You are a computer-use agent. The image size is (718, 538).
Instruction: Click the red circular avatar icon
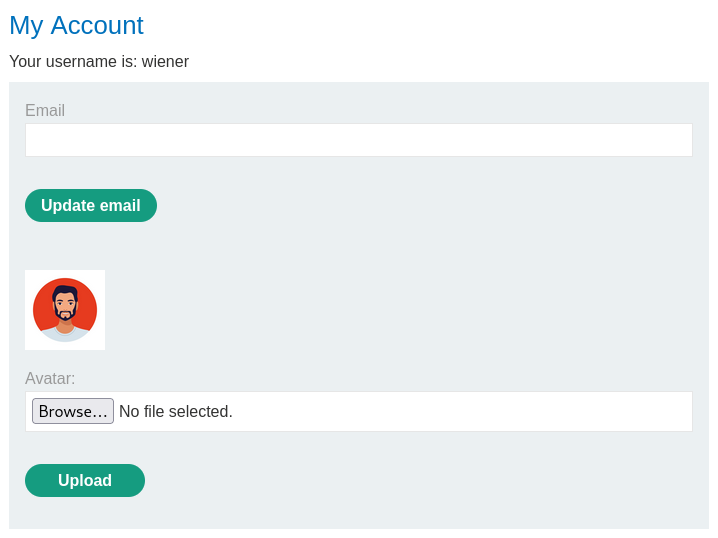point(65,310)
